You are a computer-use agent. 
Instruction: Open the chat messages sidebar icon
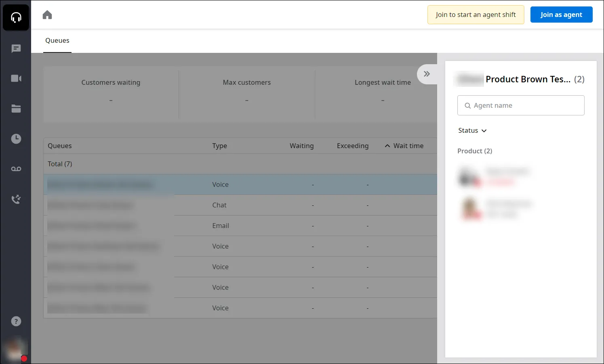click(16, 49)
